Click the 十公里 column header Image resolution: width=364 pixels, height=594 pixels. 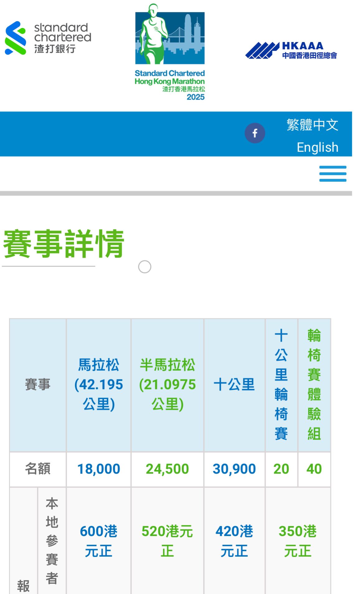[234, 385]
